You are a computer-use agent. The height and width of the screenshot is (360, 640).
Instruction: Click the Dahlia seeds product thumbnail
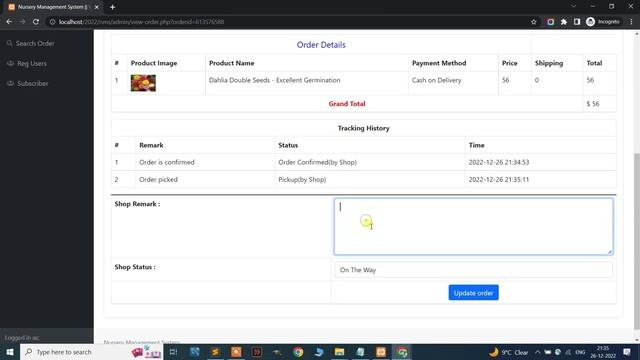pos(143,83)
